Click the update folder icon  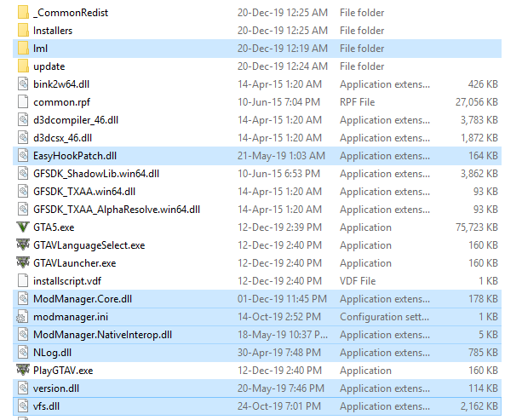(23, 66)
